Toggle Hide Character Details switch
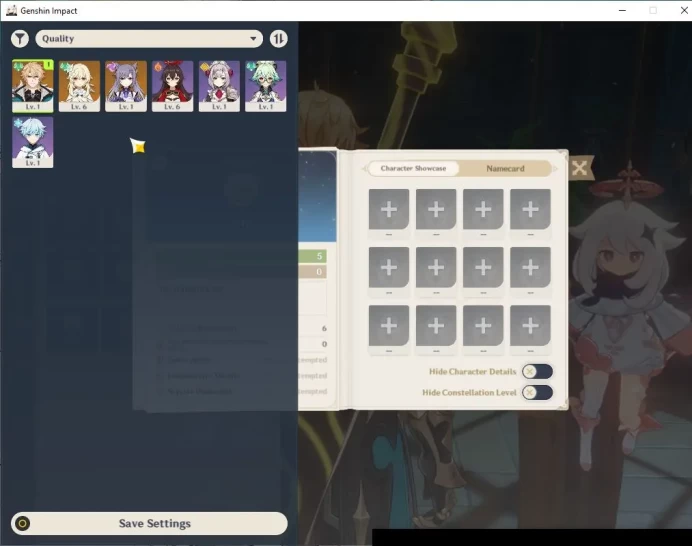 [x=537, y=372]
